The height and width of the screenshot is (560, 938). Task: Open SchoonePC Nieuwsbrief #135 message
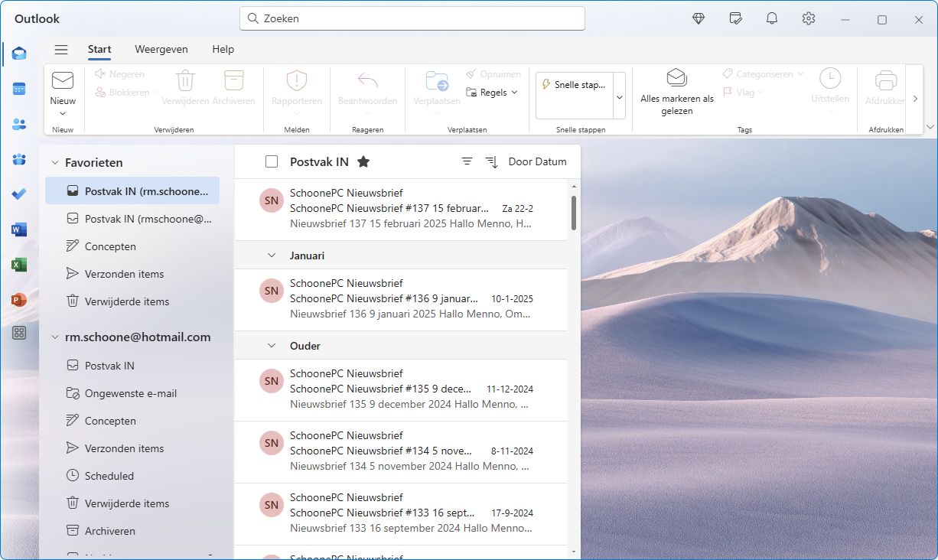pos(401,390)
